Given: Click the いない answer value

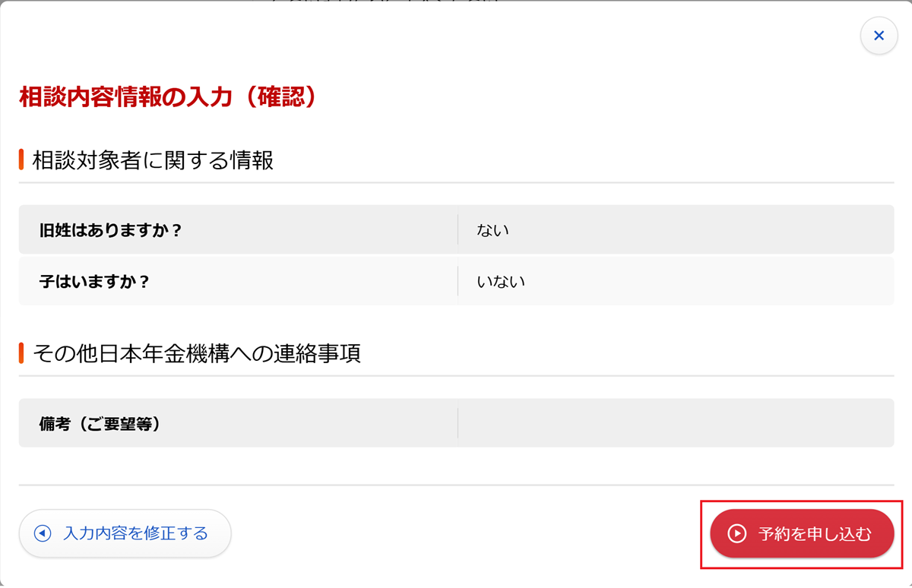Looking at the screenshot, I should pos(501,281).
